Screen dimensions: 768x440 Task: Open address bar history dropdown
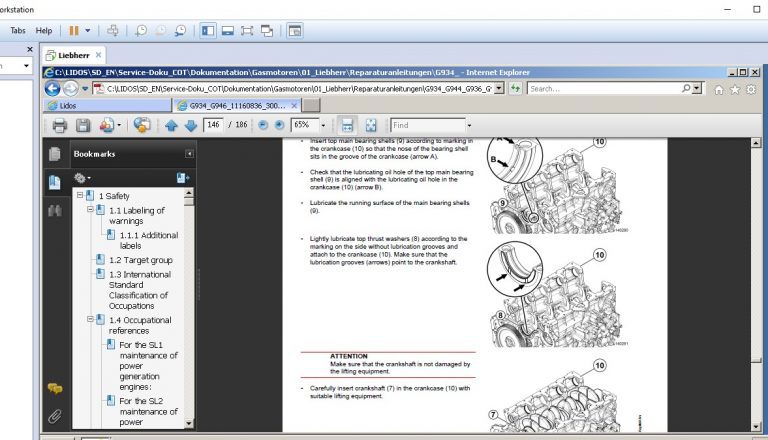click(499, 89)
